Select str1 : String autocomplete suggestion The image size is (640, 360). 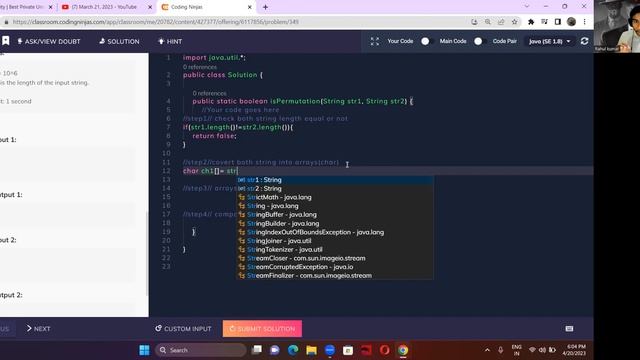(x=335, y=180)
